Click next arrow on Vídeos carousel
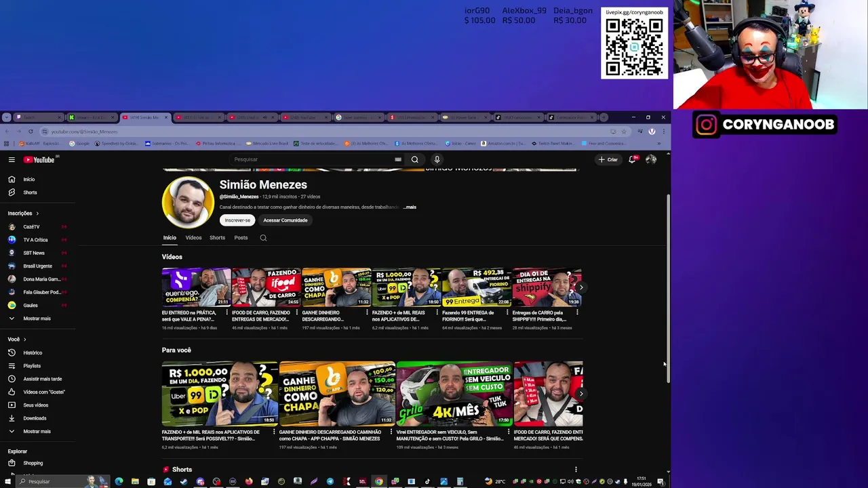The image size is (868, 488). 580,287
